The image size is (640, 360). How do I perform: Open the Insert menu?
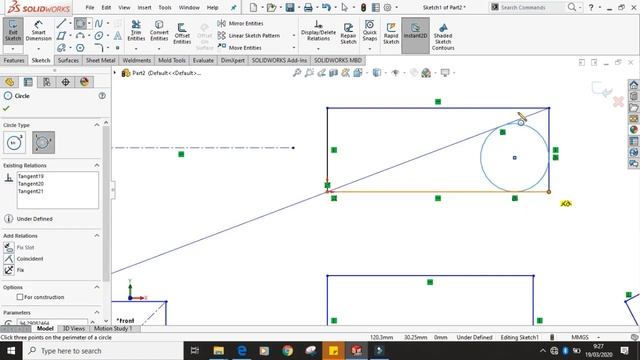(x=144, y=7)
